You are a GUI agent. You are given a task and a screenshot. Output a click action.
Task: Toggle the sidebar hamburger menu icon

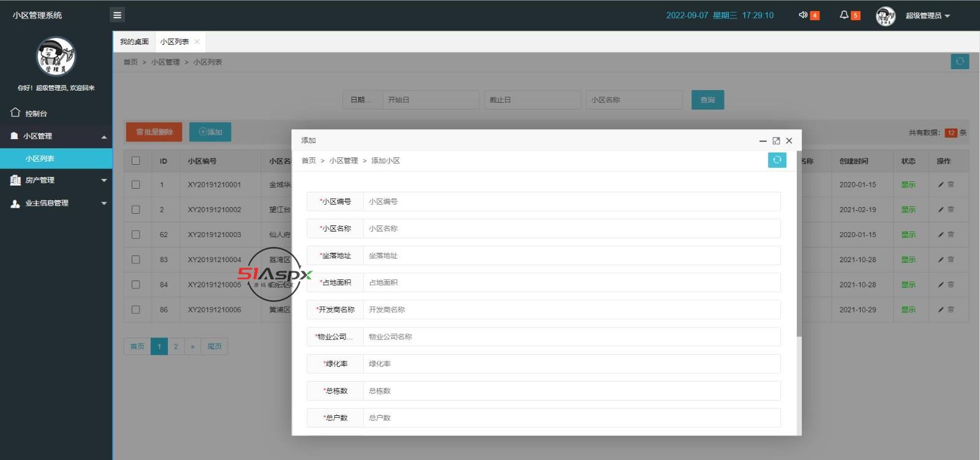[118, 15]
